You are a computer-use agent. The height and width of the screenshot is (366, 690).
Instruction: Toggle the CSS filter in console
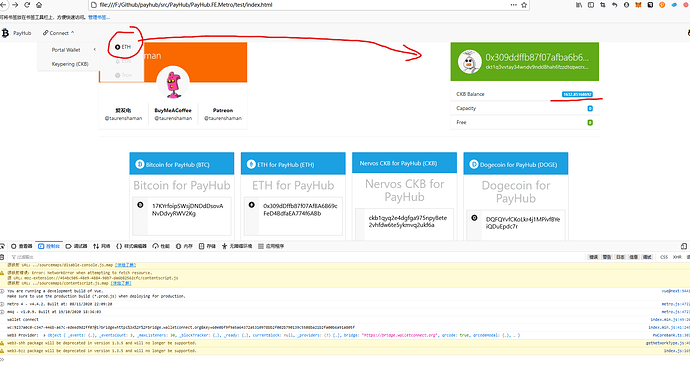coord(664,257)
